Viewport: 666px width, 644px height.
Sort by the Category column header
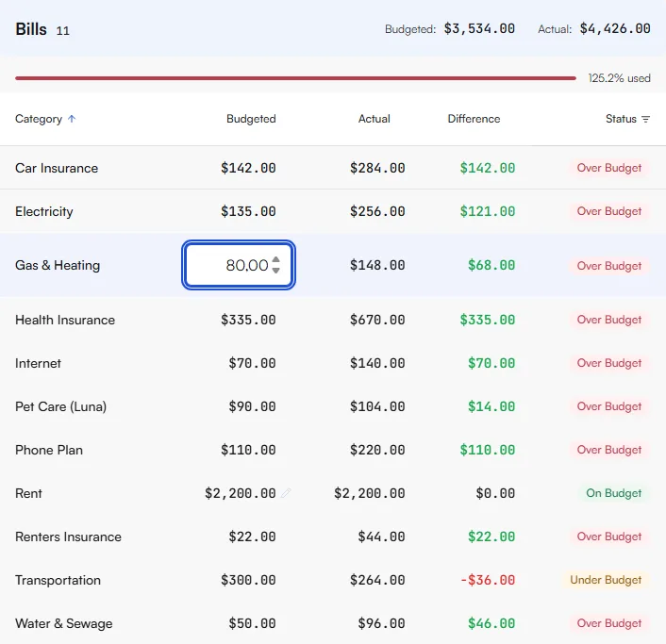[x=39, y=119]
